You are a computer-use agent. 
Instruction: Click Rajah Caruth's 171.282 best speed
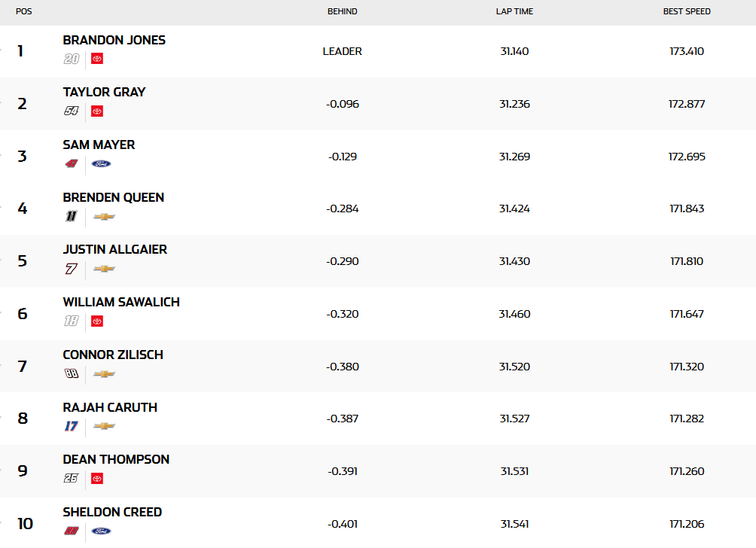click(687, 419)
